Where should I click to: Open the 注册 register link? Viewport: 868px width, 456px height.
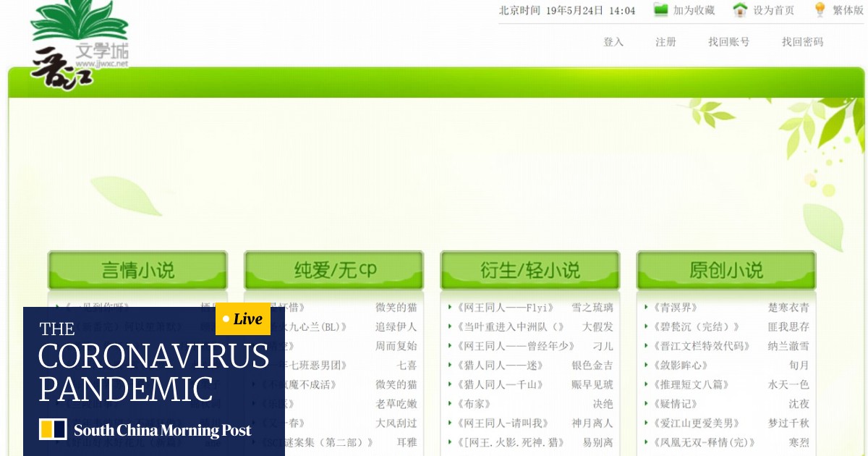(x=665, y=42)
